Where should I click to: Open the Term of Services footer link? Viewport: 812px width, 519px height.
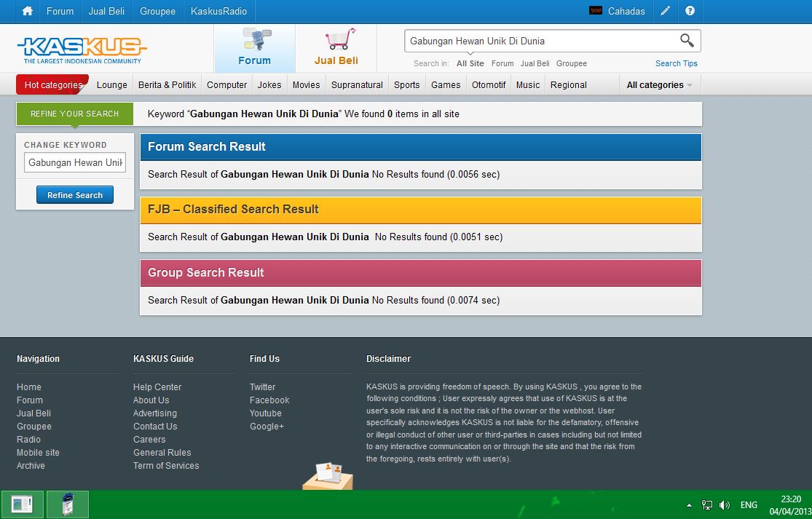[166, 466]
